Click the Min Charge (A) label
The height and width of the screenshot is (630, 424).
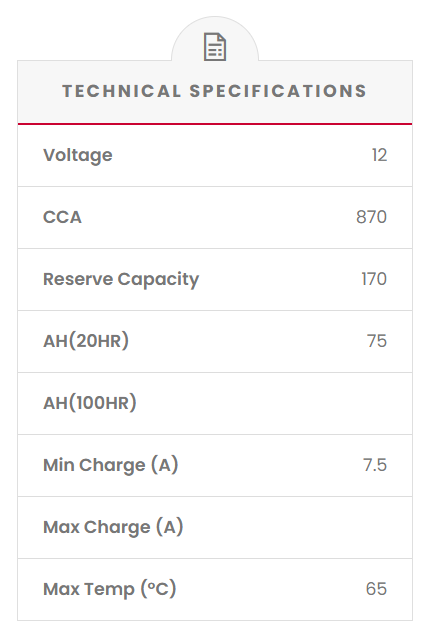coord(111,465)
